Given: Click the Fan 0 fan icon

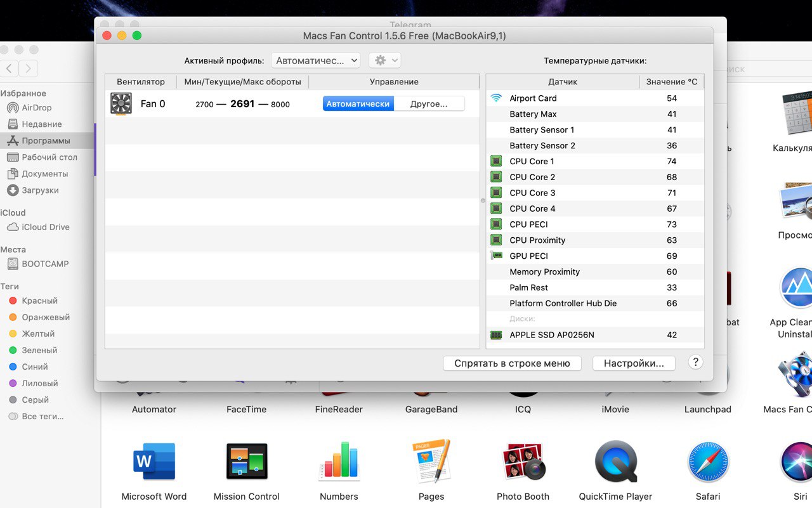Looking at the screenshot, I should point(121,104).
